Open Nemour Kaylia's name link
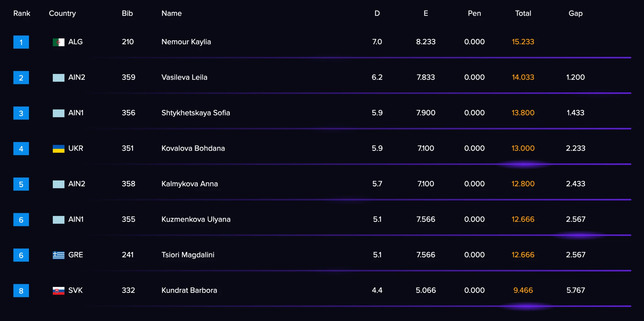Viewport: 644px width, 321px height. pos(186,42)
